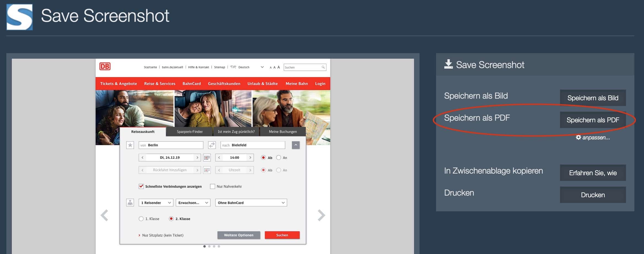Open Geschäftskunden menu item
The image size is (644, 254).
[224, 83]
